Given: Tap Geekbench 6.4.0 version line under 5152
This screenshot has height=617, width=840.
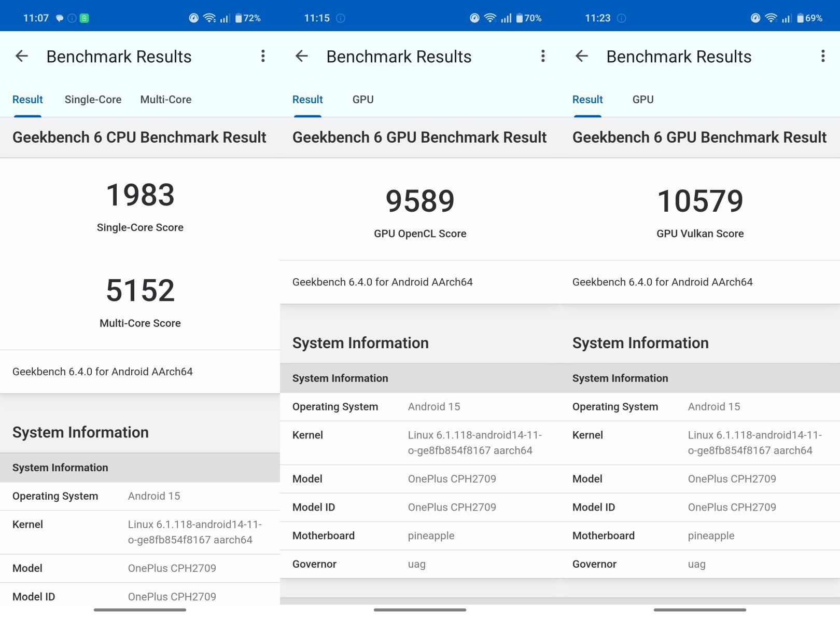Looking at the screenshot, I should (103, 372).
